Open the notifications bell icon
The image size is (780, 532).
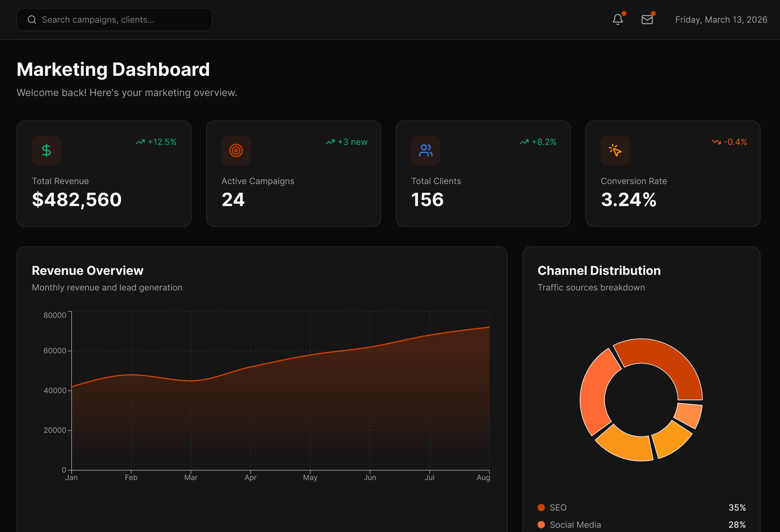pyautogui.click(x=618, y=20)
